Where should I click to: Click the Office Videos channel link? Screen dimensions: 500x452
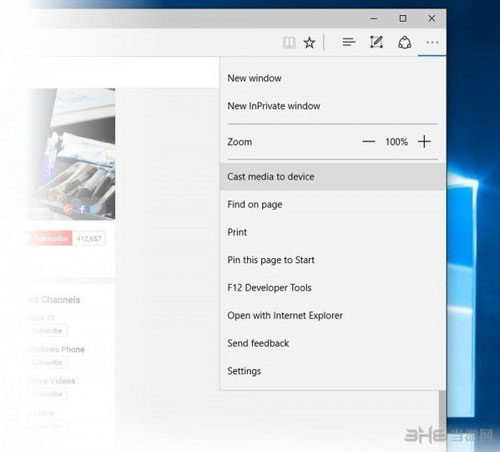pyautogui.click(x=52, y=381)
